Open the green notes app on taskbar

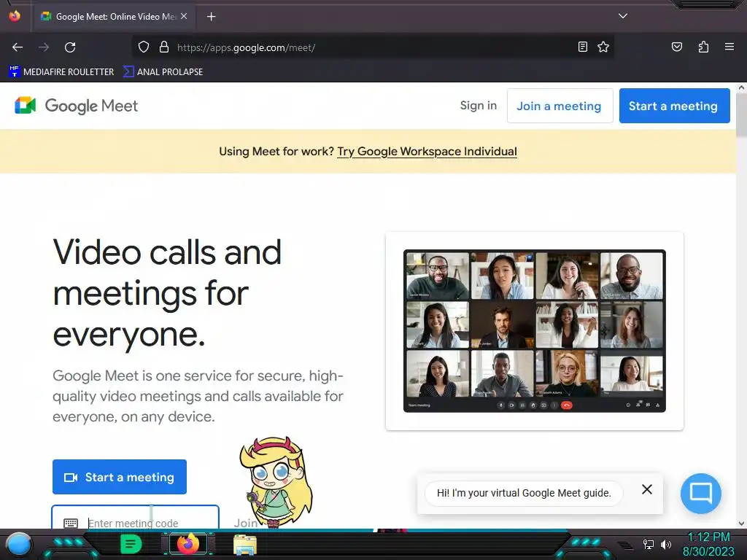131,544
